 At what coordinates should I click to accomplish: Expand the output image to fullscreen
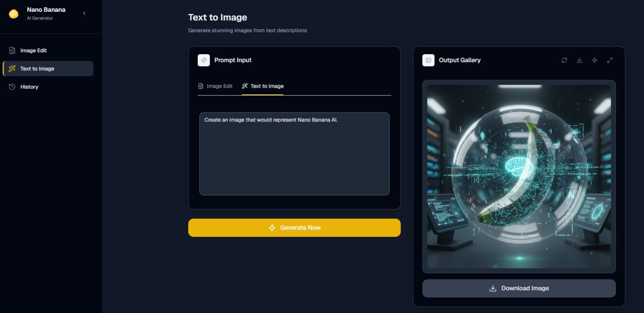click(x=610, y=60)
